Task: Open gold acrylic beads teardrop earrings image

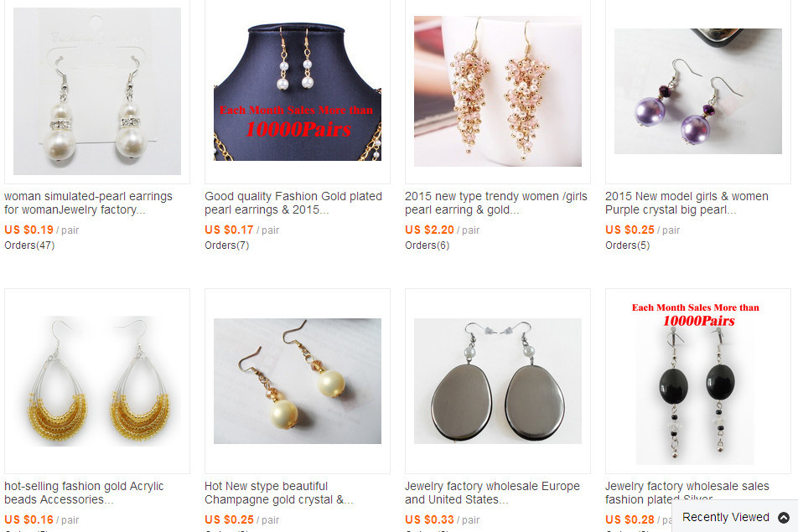Action: point(96,381)
